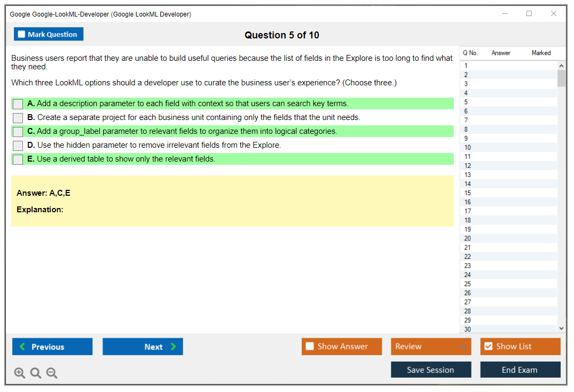Viewport: 574px width, 392px height.
Task: Click Save Session button
Action: tap(431, 370)
